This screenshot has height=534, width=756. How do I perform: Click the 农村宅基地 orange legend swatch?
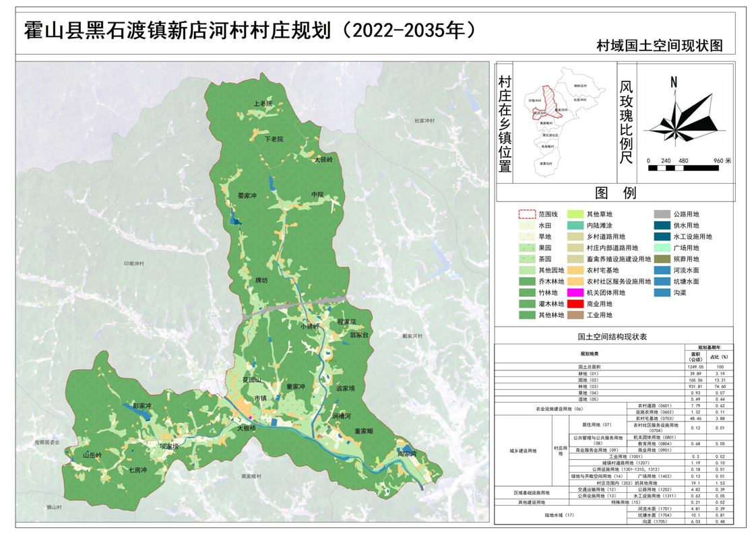(575, 270)
